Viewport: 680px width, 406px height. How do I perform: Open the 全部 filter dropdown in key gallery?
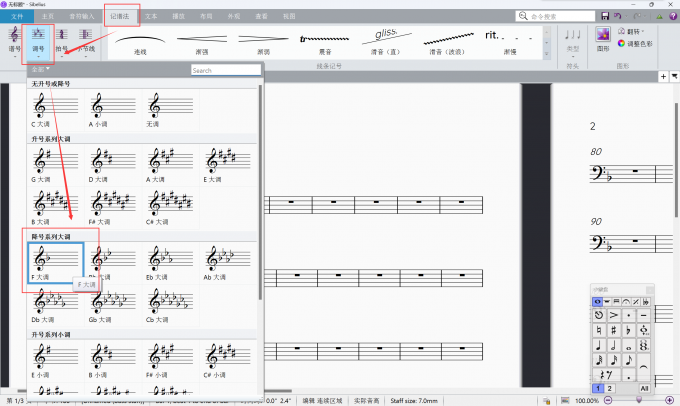pos(41,69)
